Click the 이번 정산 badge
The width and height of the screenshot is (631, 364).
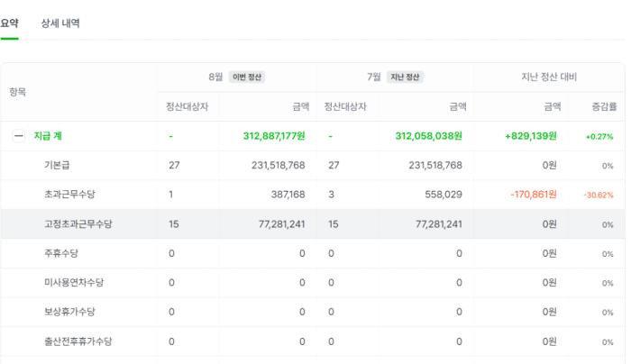[x=247, y=77]
